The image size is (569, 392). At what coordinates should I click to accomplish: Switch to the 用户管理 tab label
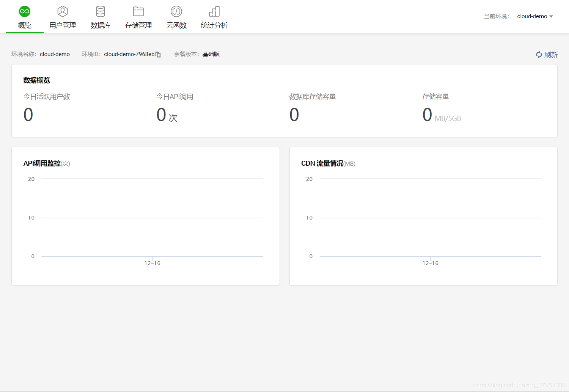click(63, 25)
